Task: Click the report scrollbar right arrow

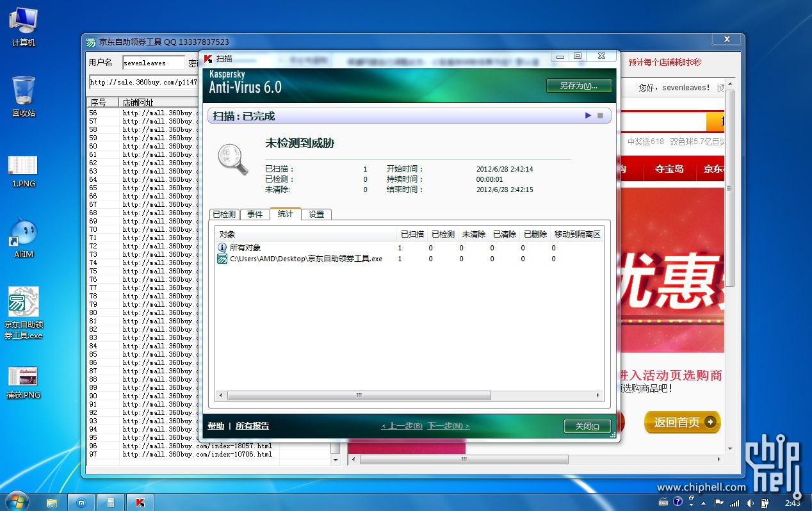Action: (x=598, y=396)
